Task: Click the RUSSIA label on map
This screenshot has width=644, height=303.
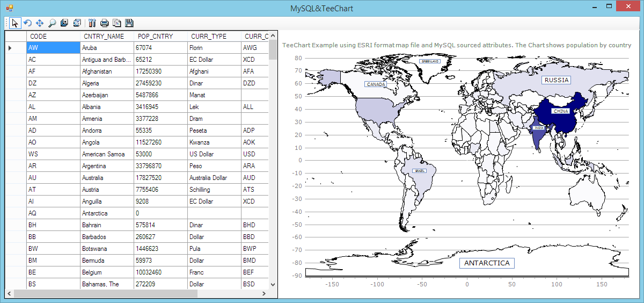Action: click(556, 80)
